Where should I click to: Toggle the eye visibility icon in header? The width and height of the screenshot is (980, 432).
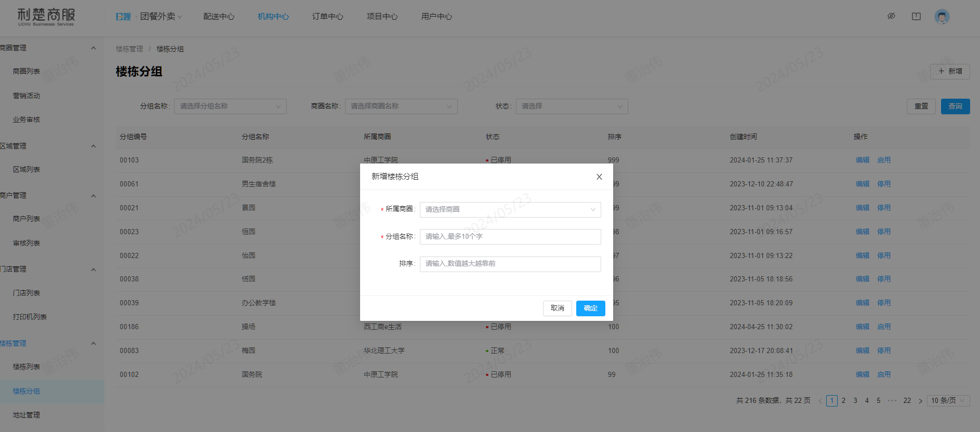pos(891,17)
